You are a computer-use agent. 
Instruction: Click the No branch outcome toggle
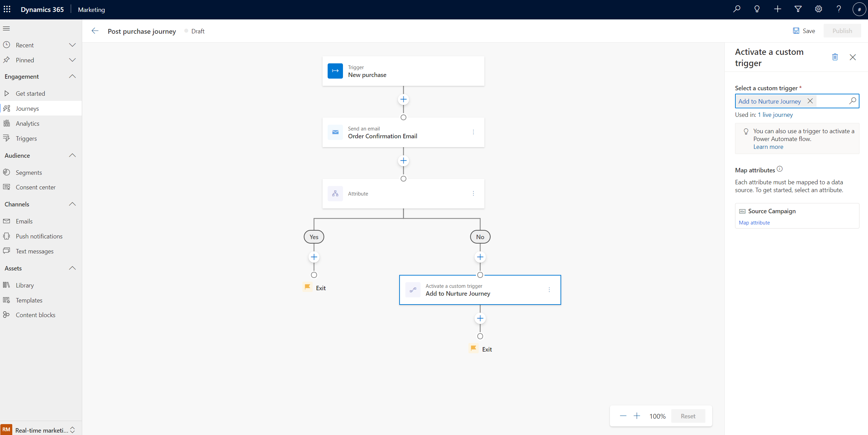click(x=479, y=237)
